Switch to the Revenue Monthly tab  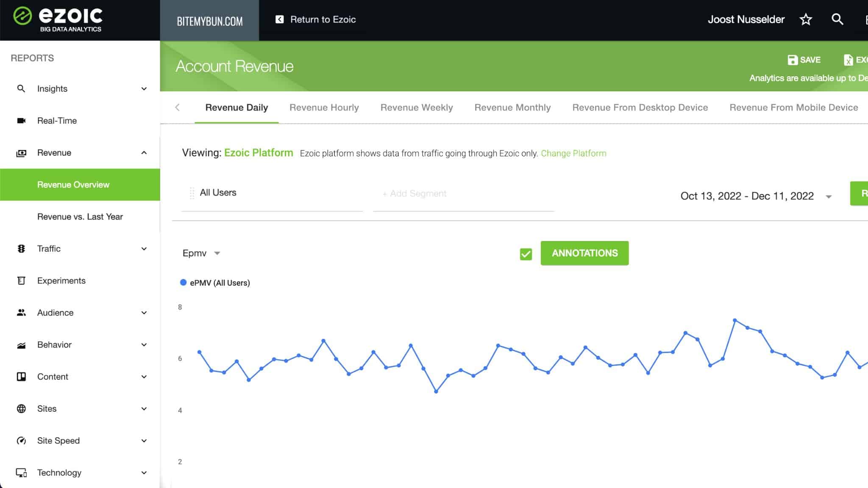point(512,108)
